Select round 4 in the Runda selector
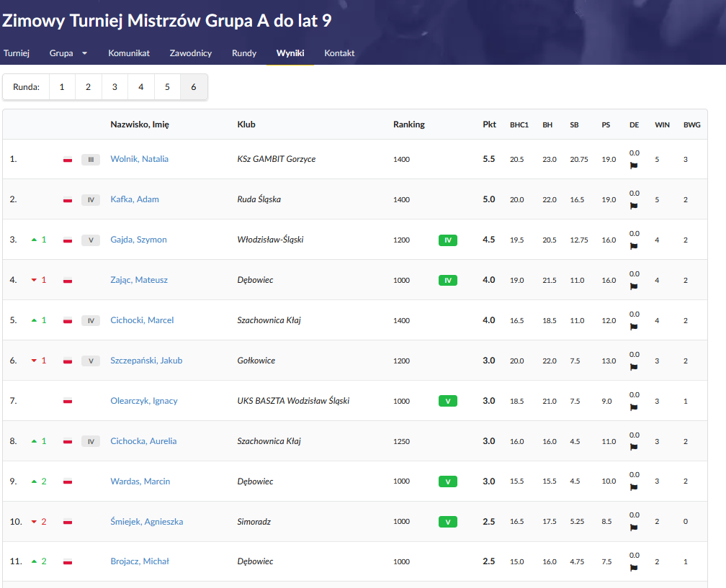Screen dimensions: 726x588 point(141,87)
